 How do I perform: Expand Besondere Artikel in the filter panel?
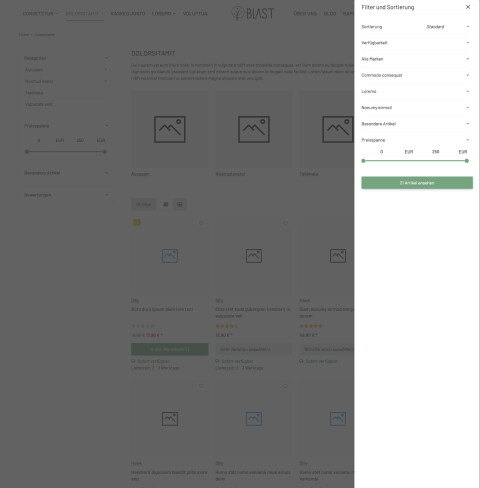coord(415,124)
